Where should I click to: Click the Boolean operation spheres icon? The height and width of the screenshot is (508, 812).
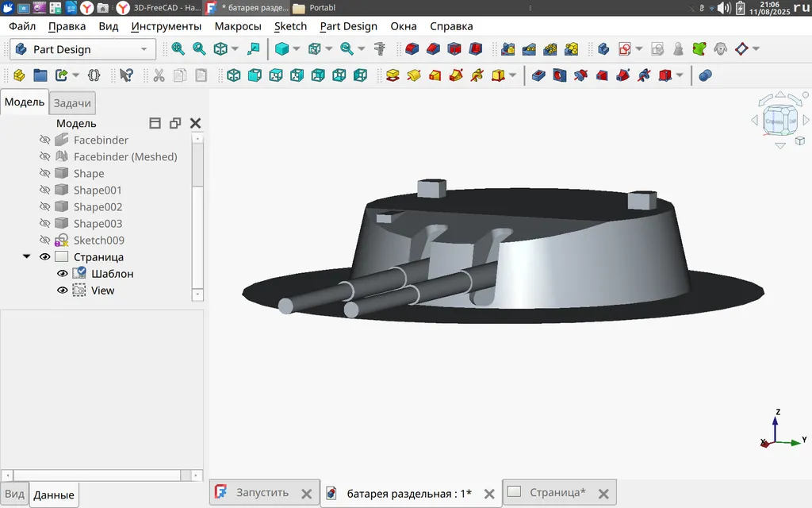coord(705,75)
